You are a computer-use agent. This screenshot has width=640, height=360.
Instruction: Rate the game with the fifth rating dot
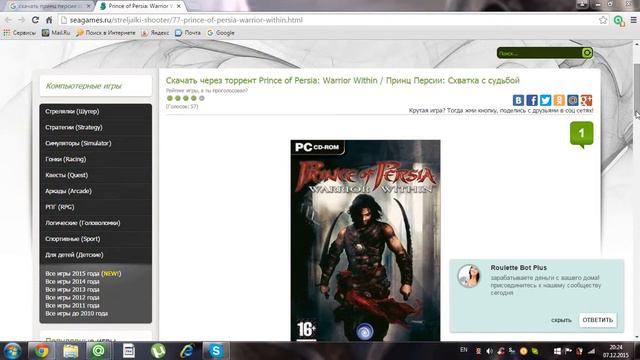click(202, 98)
